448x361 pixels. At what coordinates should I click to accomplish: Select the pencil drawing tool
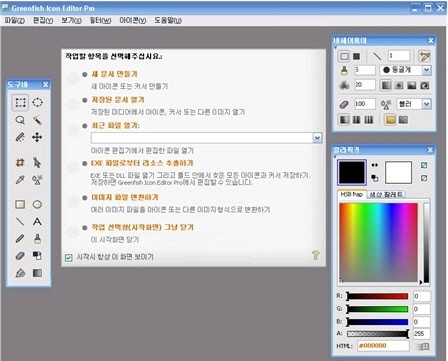click(x=20, y=239)
